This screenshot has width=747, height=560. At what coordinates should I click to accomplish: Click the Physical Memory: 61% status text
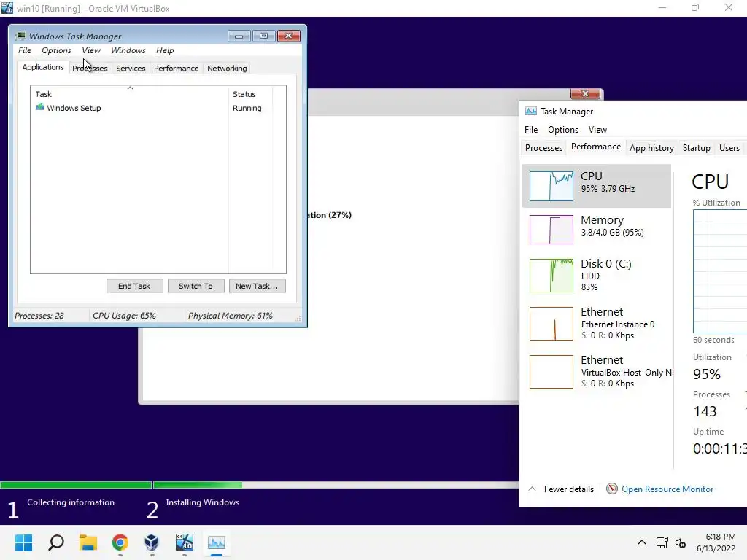pos(230,316)
